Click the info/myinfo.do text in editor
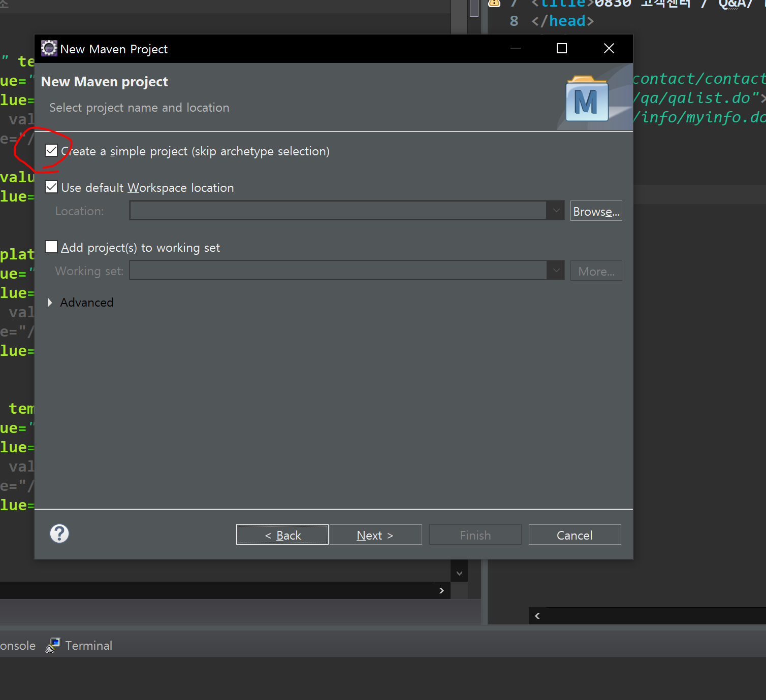Screen dimensions: 766x700 [x=699, y=117]
